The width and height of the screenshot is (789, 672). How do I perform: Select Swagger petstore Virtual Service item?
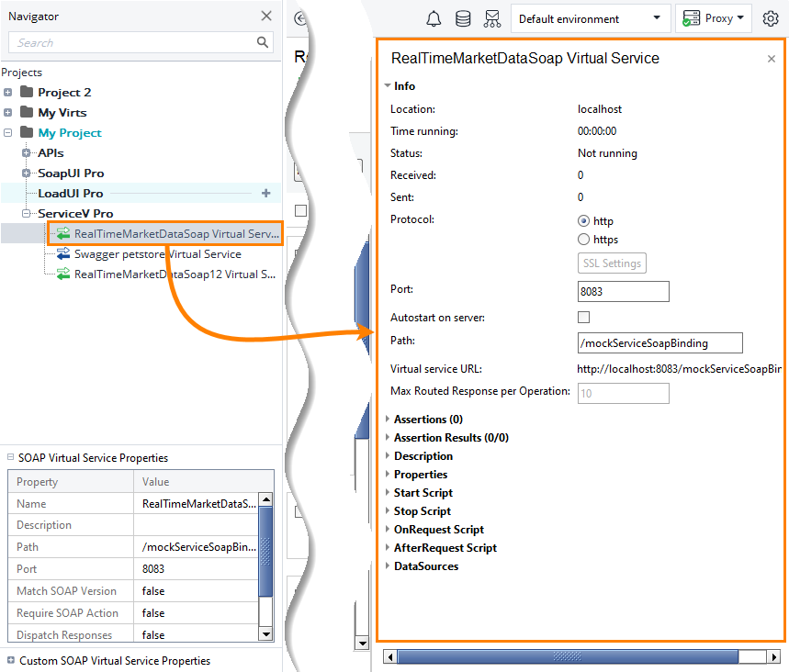coord(157,254)
